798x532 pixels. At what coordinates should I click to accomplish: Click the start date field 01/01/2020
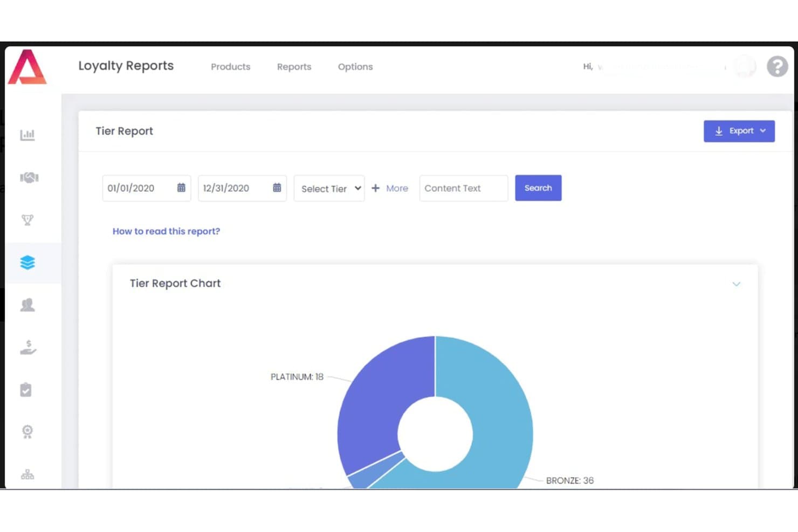(x=147, y=188)
